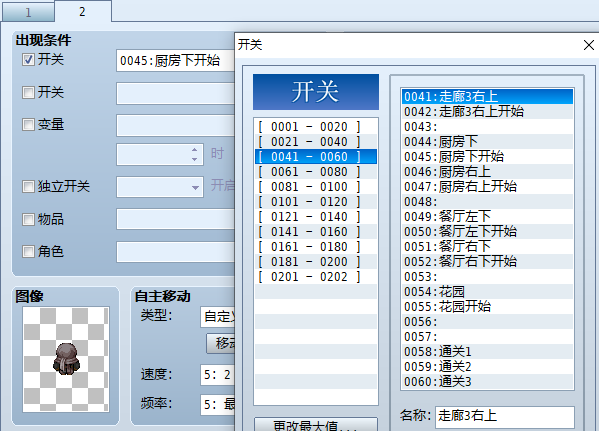Enable the 独立开关 condition checkbox
Image resolution: width=599 pixels, height=431 pixels.
pos(28,186)
